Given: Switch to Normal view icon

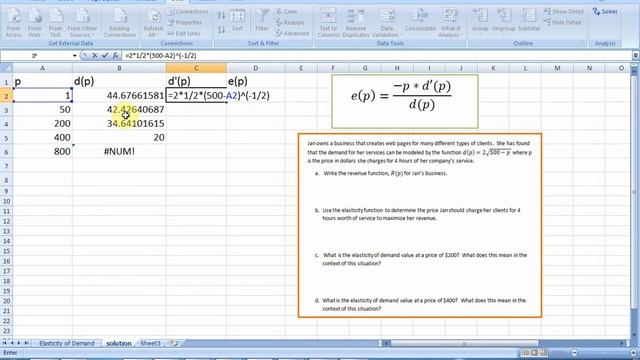Looking at the screenshot, I should 525,352.
